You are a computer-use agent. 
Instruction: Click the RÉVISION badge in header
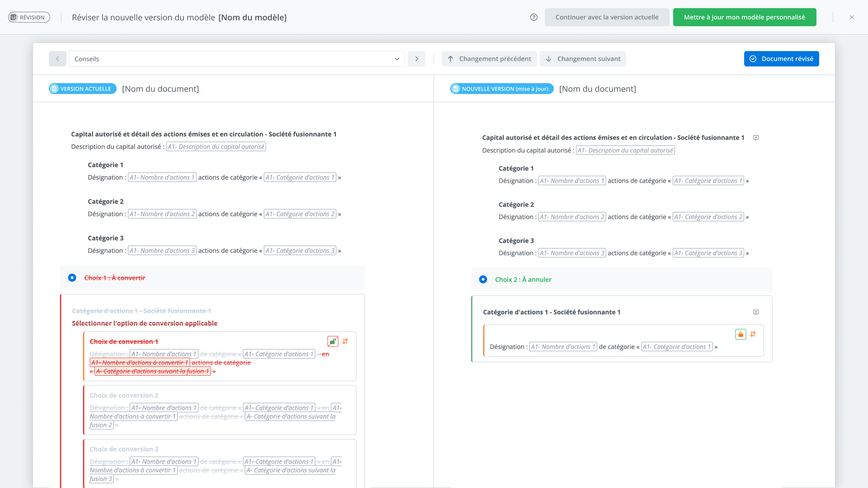point(29,17)
